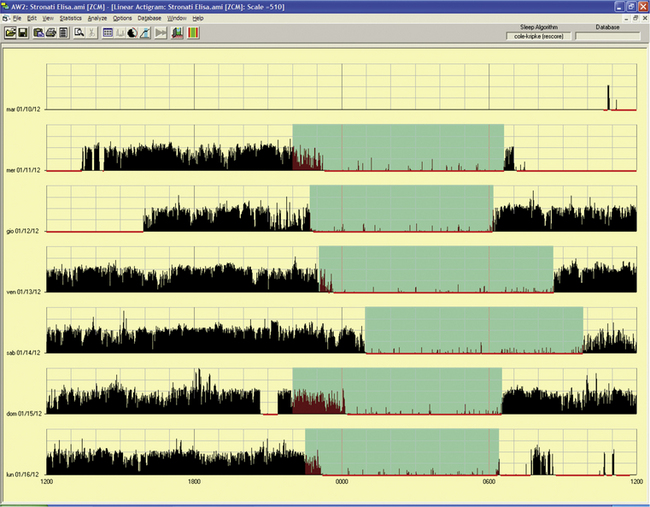
Task: Open the Edit menu
Action: click(32, 18)
